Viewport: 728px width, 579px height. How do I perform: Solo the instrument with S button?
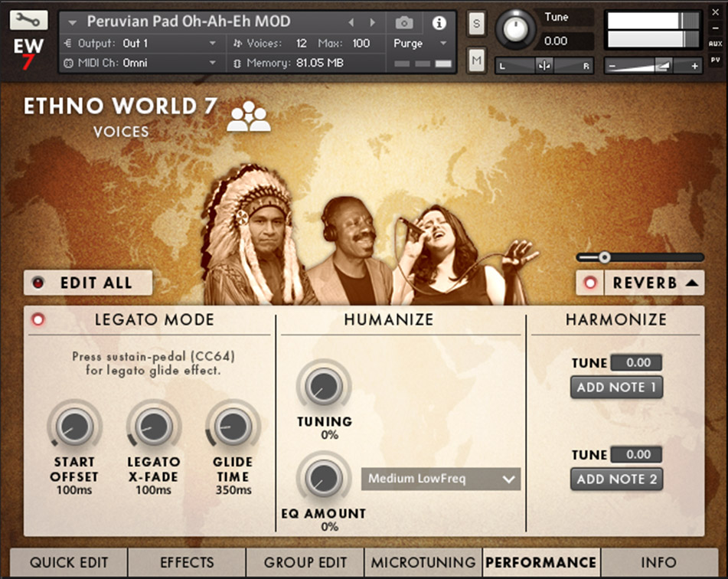(476, 23)
